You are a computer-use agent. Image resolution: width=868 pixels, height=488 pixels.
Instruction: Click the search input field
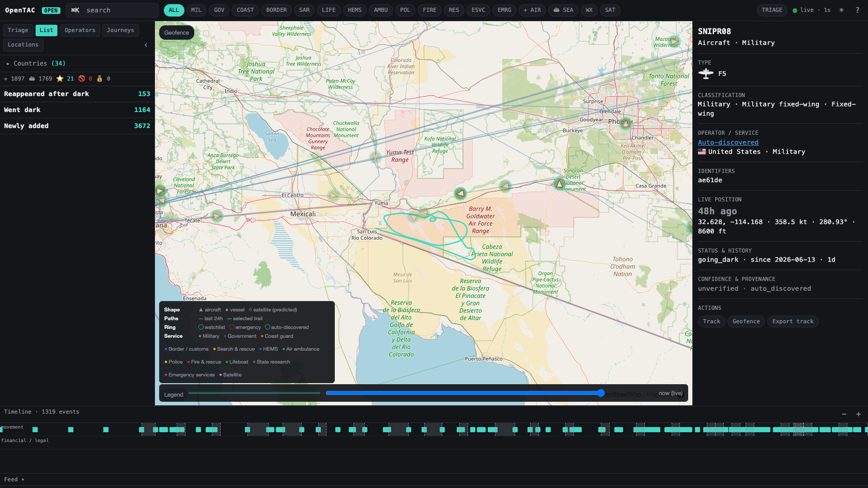(112, 10)
